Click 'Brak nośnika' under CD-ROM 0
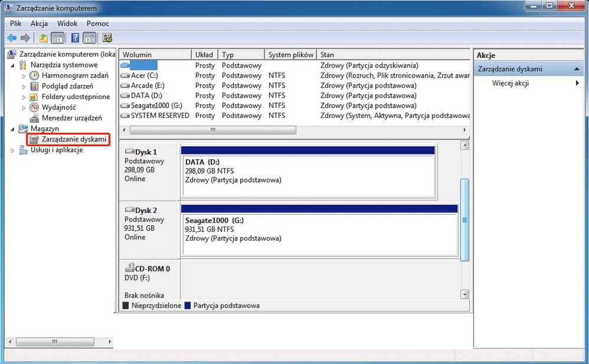The image size is (589, 364). tap(144, 295)
